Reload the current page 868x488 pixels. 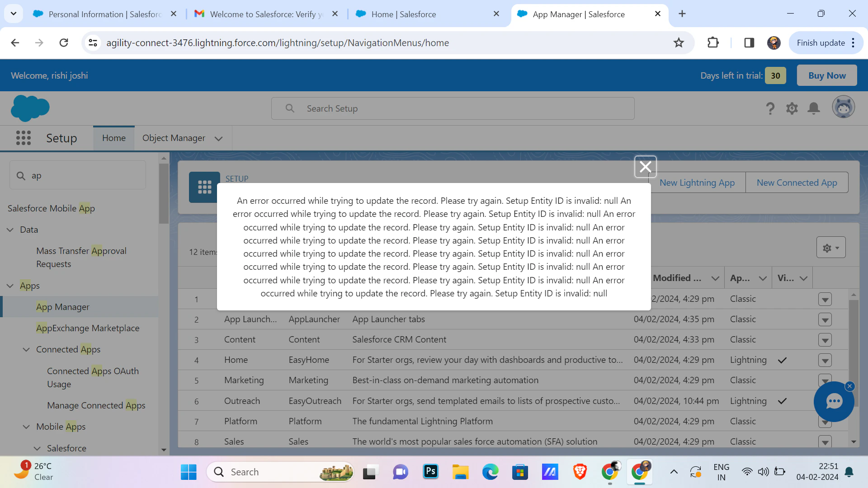click(x=64, y=43)
